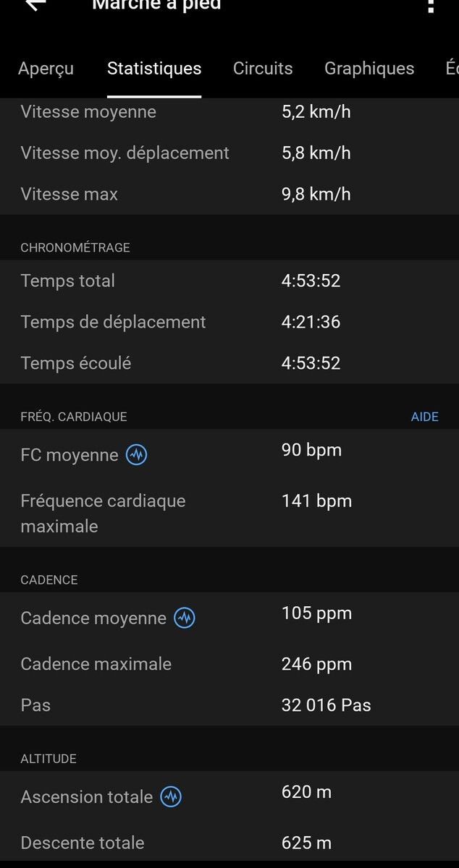Tap info icon beside Ascension totale

[x=171, y=797]
